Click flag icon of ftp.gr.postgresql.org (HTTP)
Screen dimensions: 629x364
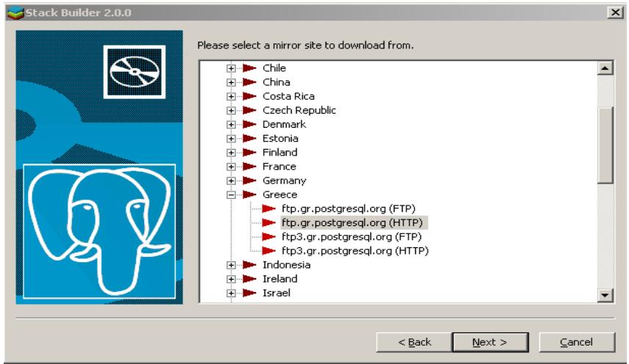[x=269, y=222]
